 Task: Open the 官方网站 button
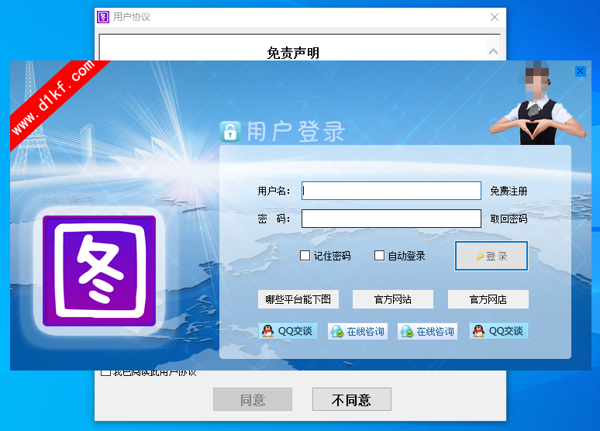pos(389,299)
